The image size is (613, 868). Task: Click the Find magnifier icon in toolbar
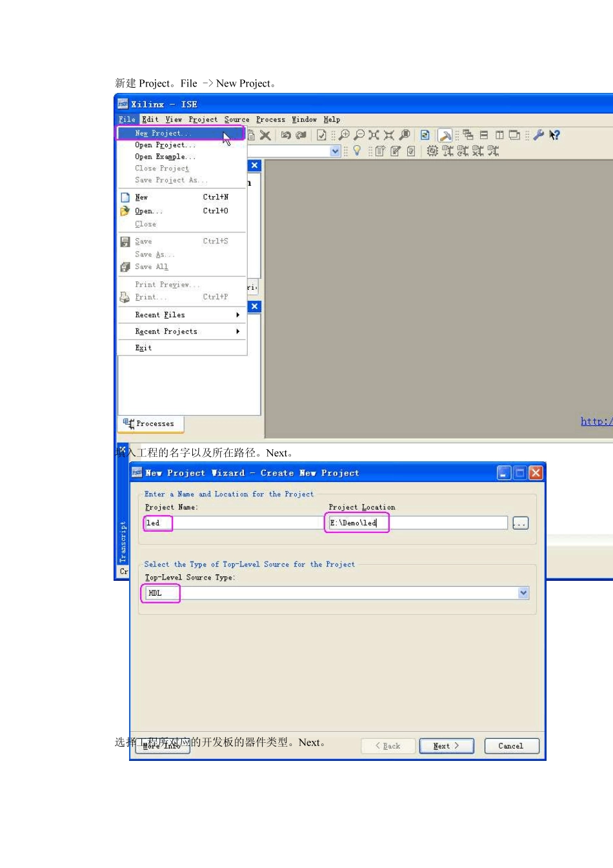[x=405, y=135]
